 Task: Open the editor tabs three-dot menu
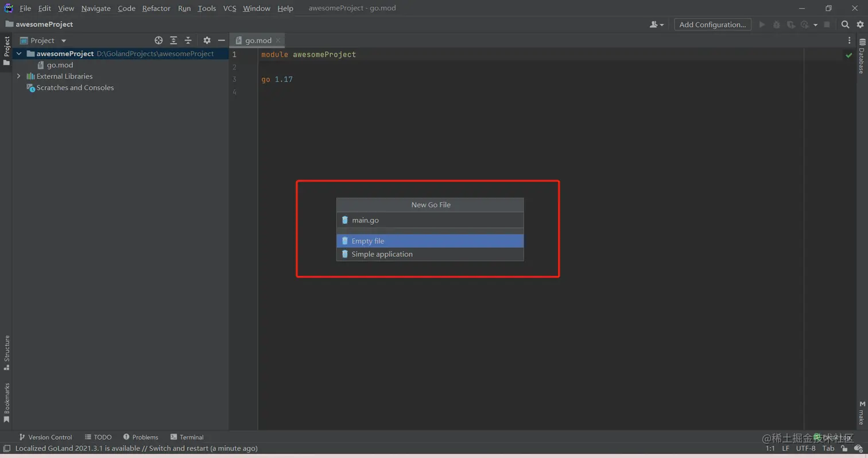pyautogui.click(x=850, y=40)
